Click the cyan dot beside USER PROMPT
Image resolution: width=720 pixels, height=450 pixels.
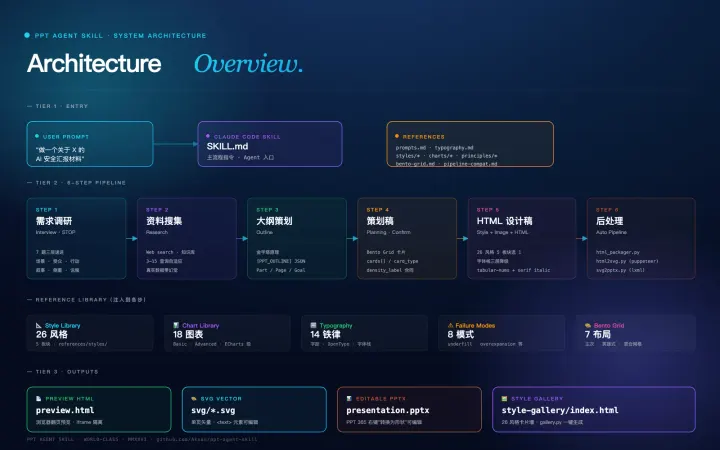pos(37,136)
